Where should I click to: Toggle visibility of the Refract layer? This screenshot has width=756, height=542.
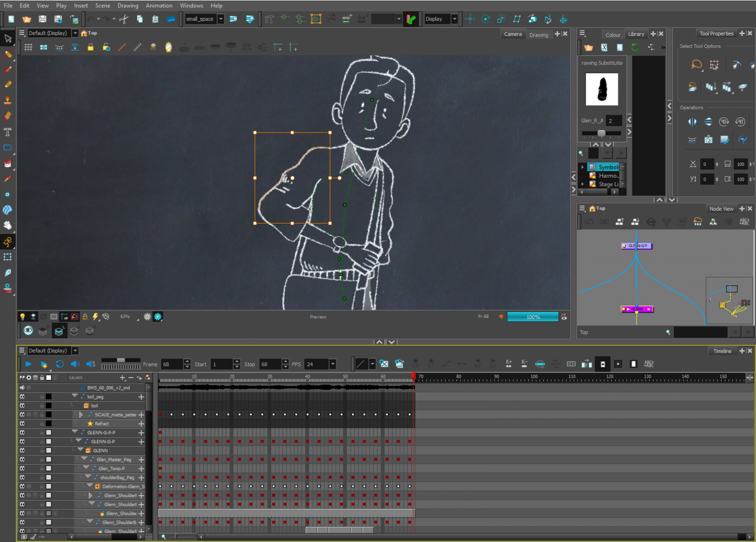pyautogui.click(x=22, y=423)
